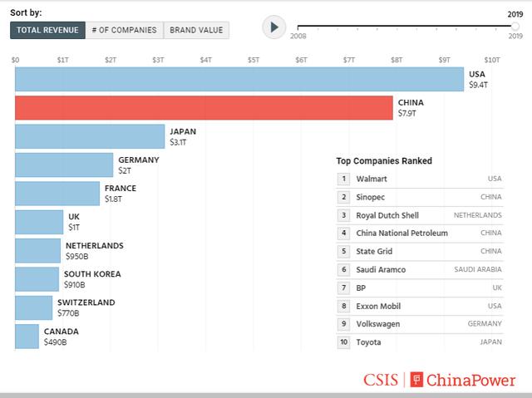Select the South Korea bar
This screenshot has height=398, width=532.
tap(37, 279)
